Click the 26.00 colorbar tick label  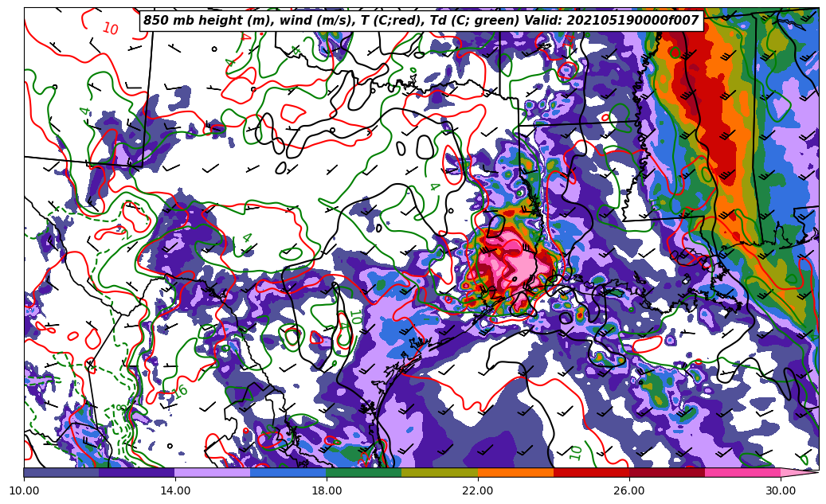[628, 490]
